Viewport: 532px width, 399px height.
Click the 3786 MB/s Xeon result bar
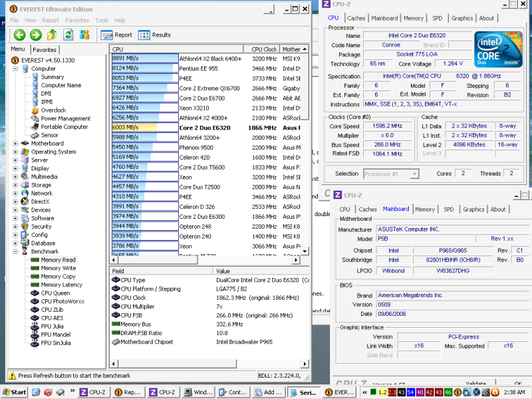coord(145,246)
